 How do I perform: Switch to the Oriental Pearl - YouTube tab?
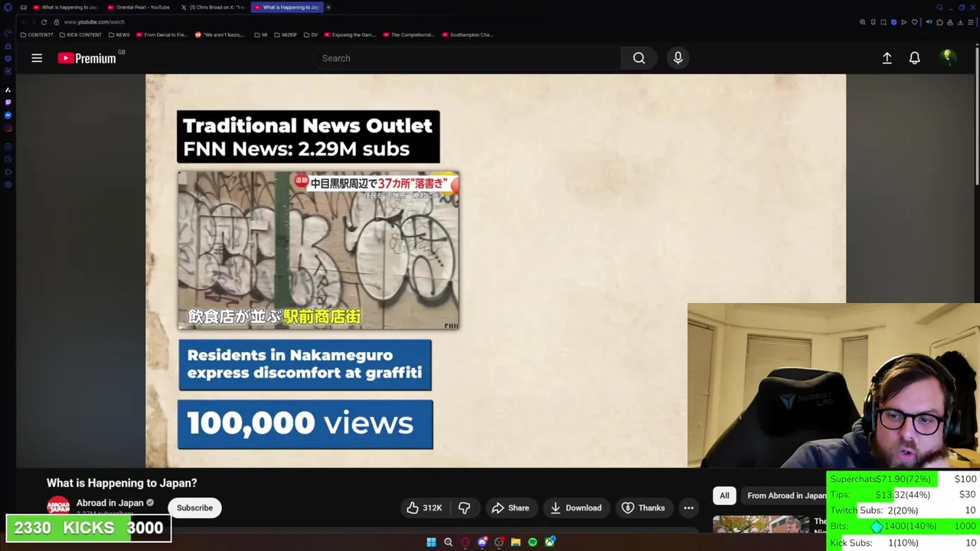point(142,7)
